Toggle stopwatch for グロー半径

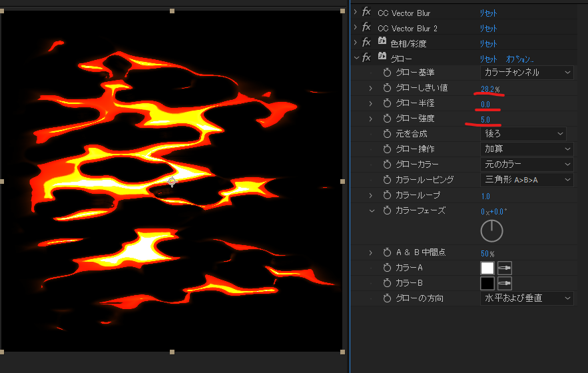click(x=387, y=103)
